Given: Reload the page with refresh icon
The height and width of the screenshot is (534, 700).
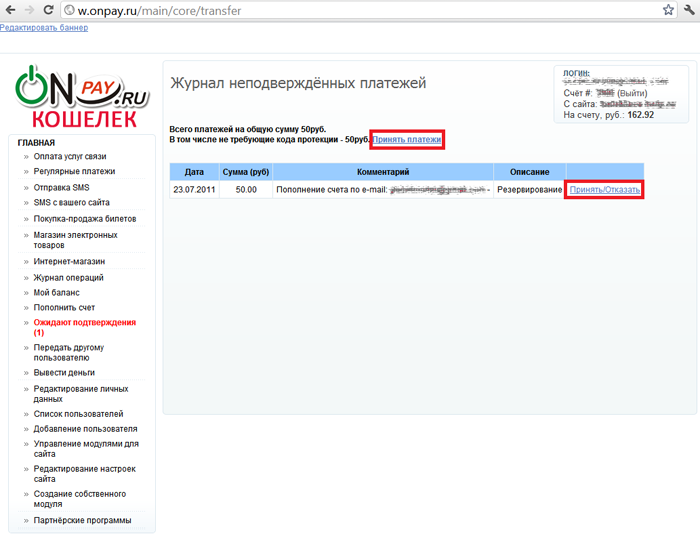Looking at the screenshot, I should point(49,10).
